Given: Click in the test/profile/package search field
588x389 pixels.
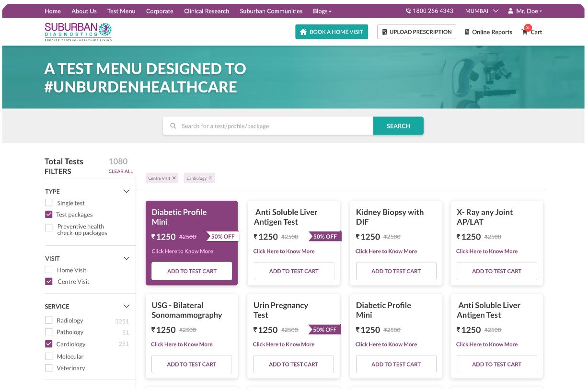Looking at the screenshot, I should click(x=268, y=126).
